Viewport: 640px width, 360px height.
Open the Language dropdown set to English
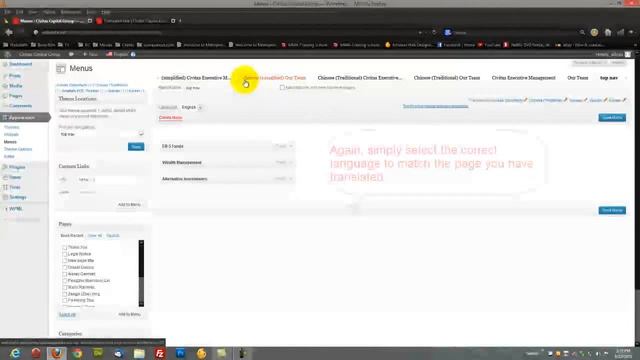tap(192, 107)
